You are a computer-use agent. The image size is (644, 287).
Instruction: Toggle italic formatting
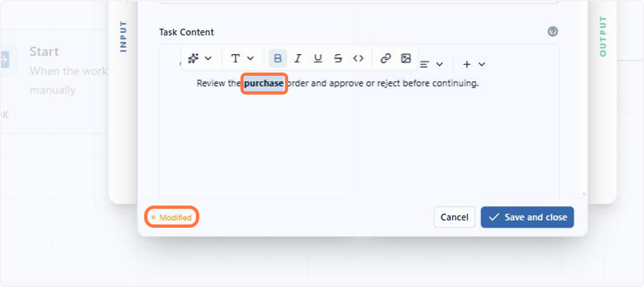298,58
